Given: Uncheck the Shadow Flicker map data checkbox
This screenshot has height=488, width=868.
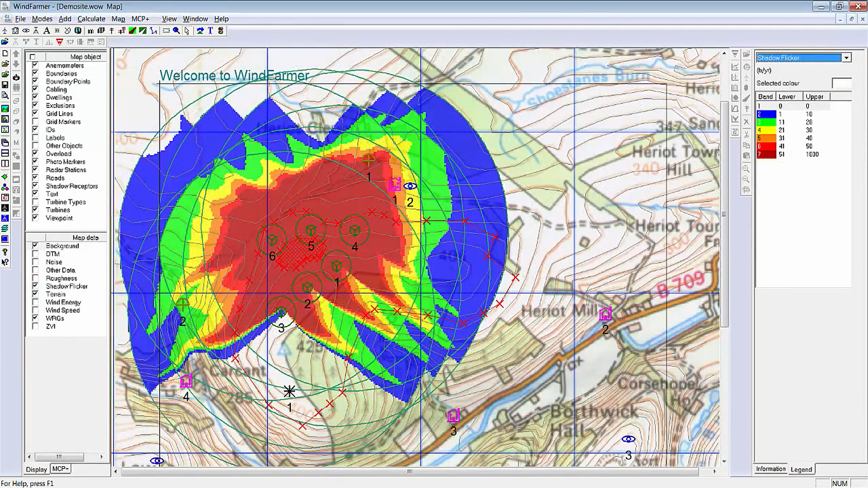Looking at the screenshot, I should point(35,286).
